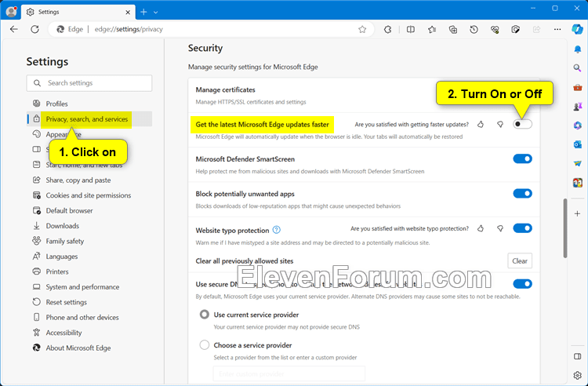Close the Settings tab

coord(128,13)
